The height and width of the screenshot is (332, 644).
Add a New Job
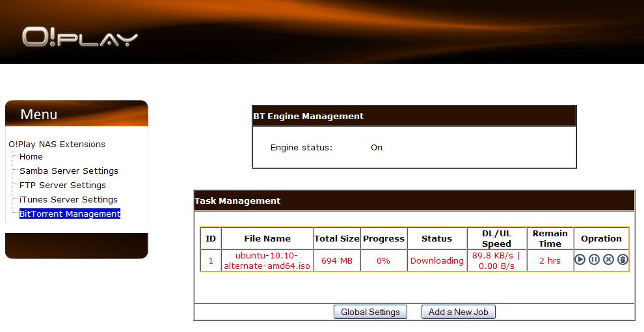click(x=459, y=312)
